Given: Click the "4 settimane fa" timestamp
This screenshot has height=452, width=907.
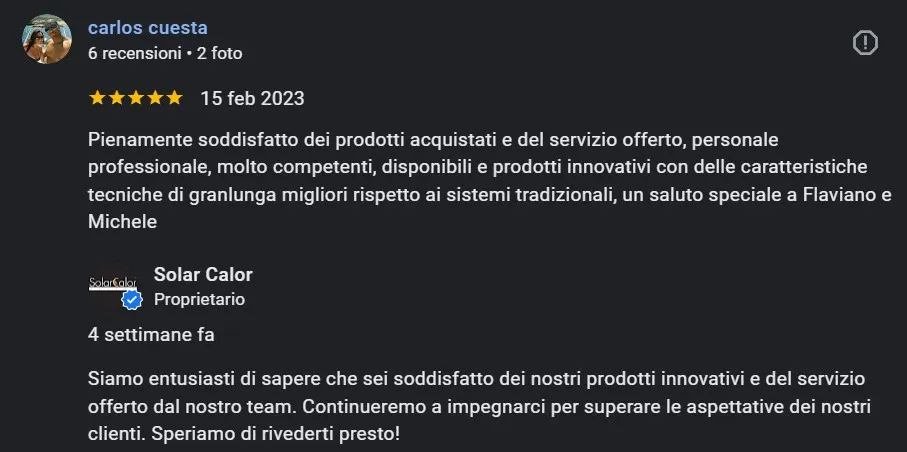Looking at the screenshot, I should coord(151,335).
